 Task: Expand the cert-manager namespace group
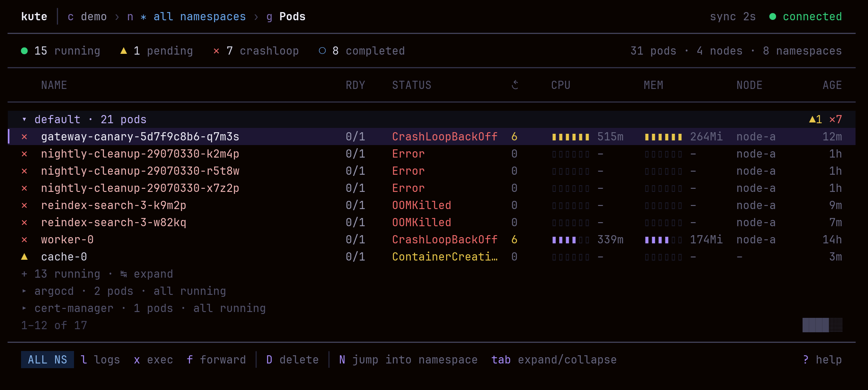(24, 308)
